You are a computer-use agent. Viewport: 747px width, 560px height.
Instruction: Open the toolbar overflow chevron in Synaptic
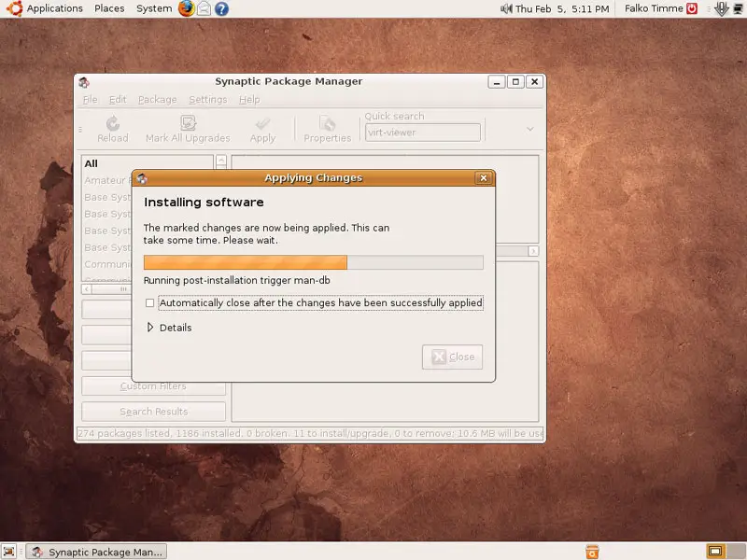(529, 129)
